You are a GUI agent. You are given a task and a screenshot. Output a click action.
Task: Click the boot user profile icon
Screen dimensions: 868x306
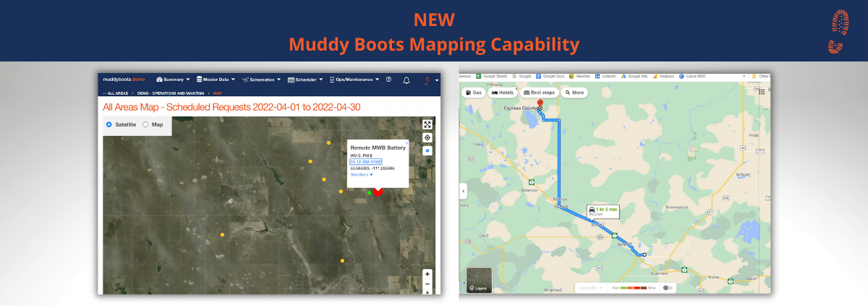click(427, 80)
